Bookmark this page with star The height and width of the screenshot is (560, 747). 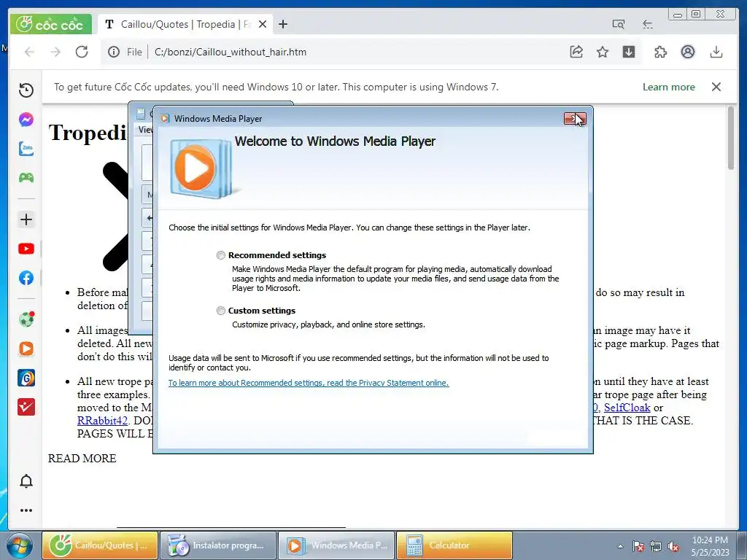[603, 52]
